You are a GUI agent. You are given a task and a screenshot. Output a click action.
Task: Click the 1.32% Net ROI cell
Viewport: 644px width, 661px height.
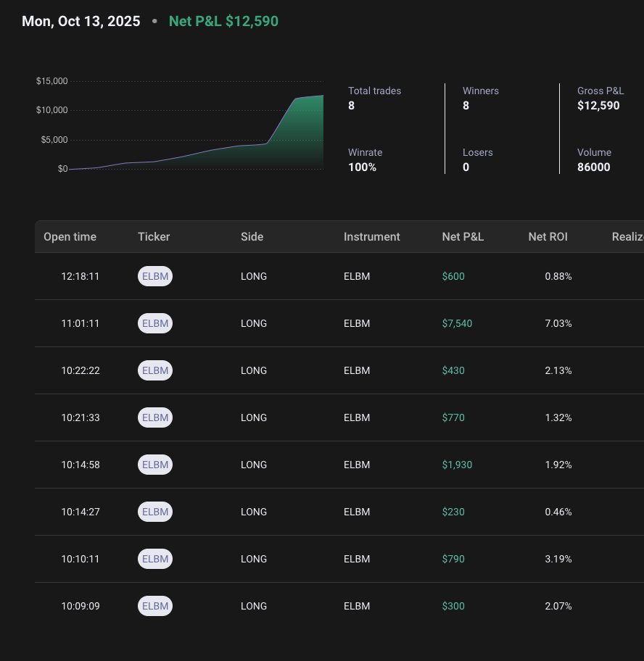click(x=558, y=417)
